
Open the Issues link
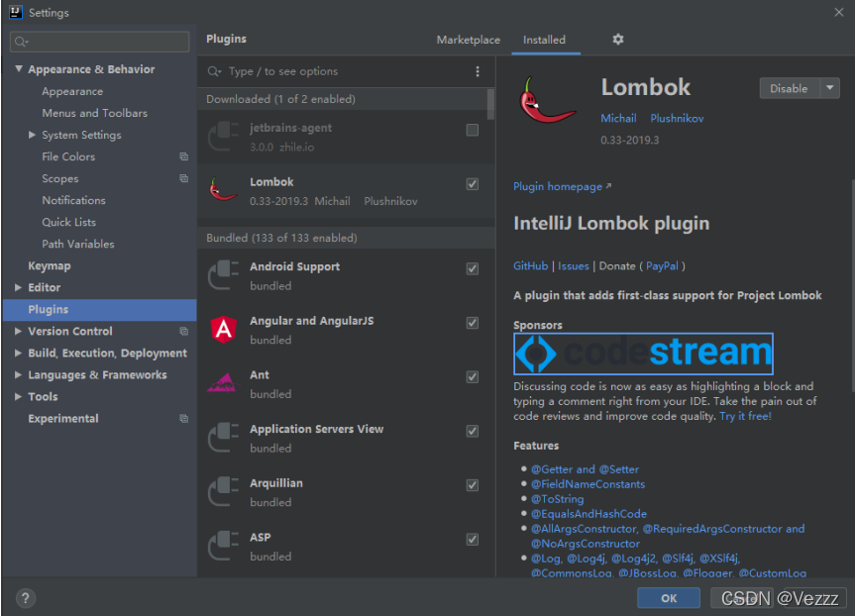(573, 266)
